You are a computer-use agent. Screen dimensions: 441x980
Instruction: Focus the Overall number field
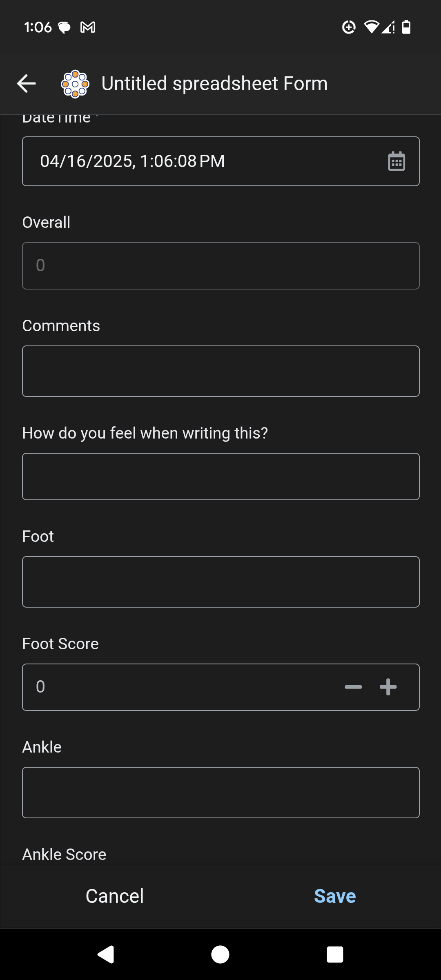click(220, 266)
